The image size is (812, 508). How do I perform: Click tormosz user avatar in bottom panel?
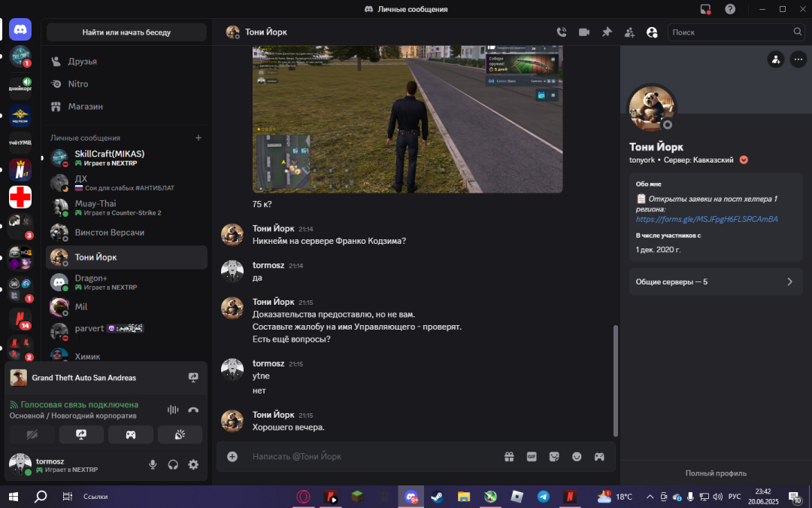[20, 464]
